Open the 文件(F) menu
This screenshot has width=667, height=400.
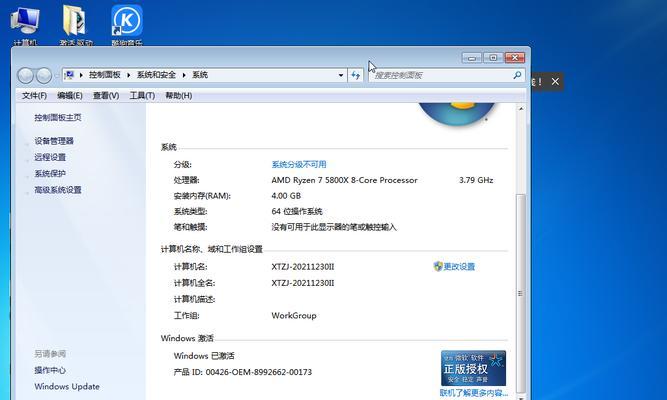click(34, 96)
